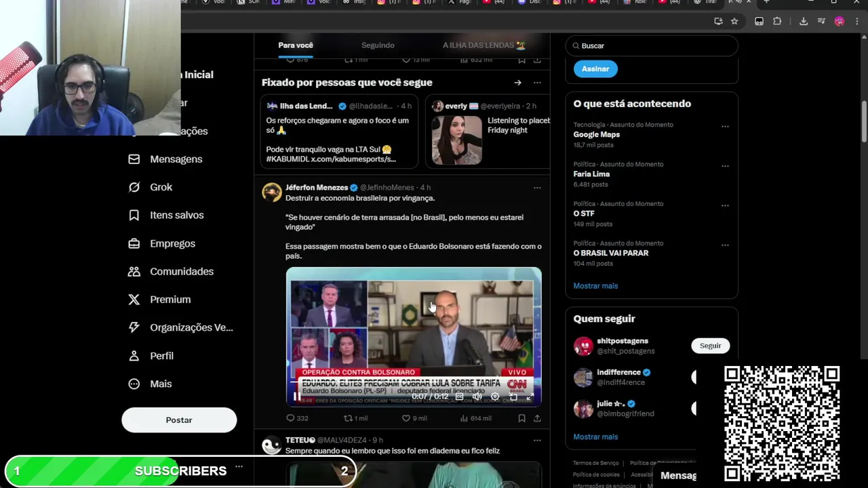Bookmark the Jéferson Menezes post
This screenshot has height=488, width=868.
tap(521, 418)
